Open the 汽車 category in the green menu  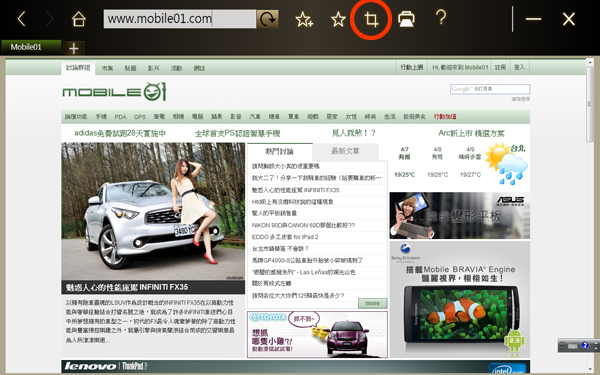click(x=255, y=116)
